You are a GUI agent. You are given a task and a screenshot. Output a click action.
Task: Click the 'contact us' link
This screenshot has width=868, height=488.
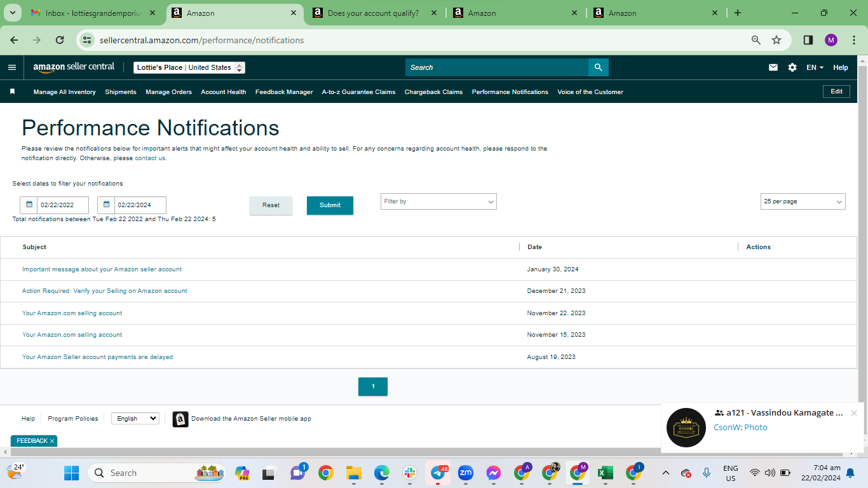point(150,158)
